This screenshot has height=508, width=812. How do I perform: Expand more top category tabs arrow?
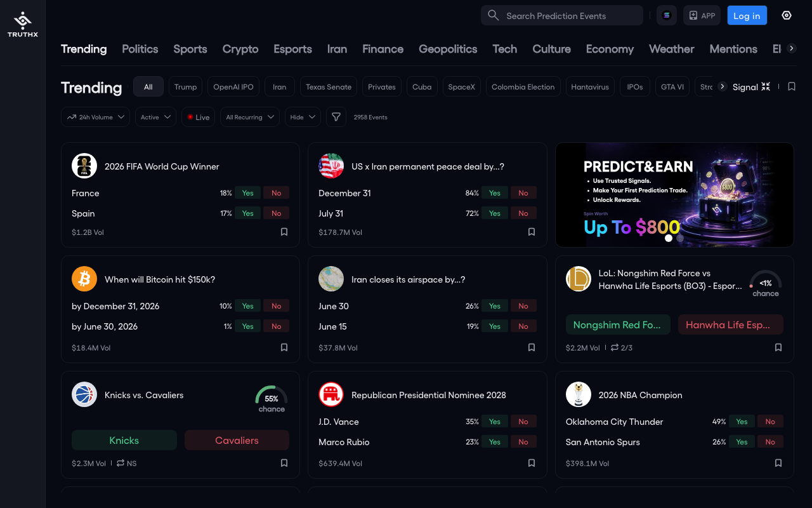click(x=791, y=48)
